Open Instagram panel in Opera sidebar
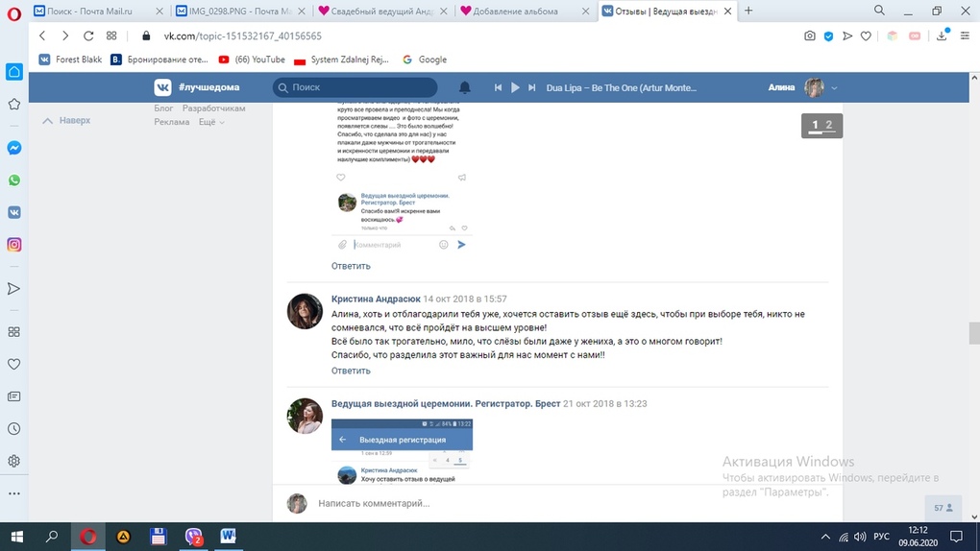Screen dimensions: 980x551 click(x=14, y=245)
